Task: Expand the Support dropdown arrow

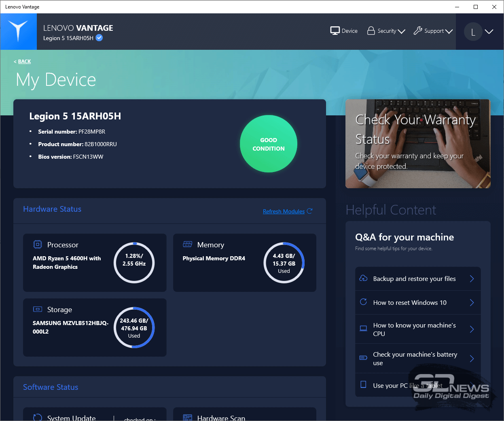Action: click(x=449, y=31)
